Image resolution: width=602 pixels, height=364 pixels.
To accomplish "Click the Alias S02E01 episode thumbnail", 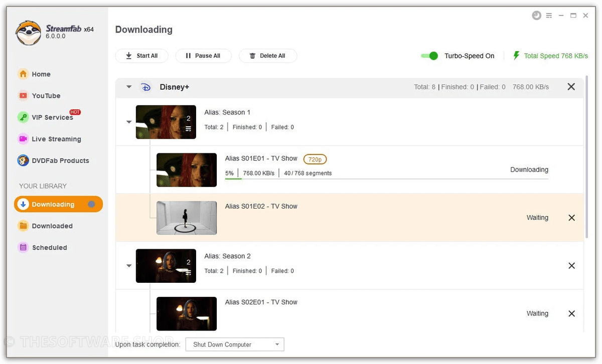I will 187,313.
